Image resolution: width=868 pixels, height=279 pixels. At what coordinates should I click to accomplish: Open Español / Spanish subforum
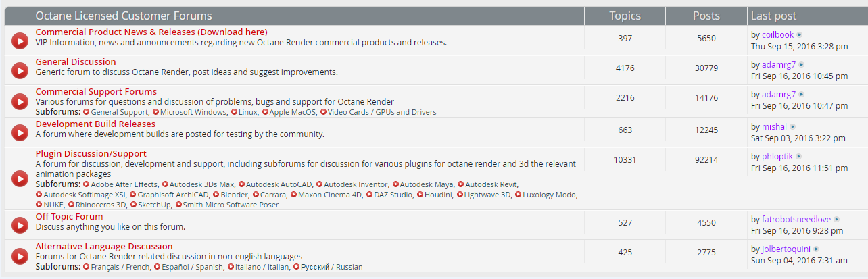coord(191,267)
